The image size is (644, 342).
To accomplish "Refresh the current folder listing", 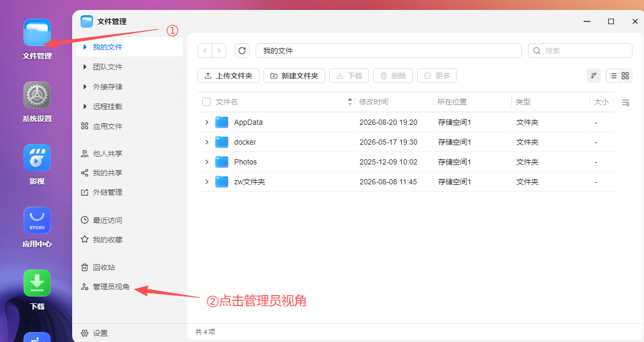I will coord(241,51).
